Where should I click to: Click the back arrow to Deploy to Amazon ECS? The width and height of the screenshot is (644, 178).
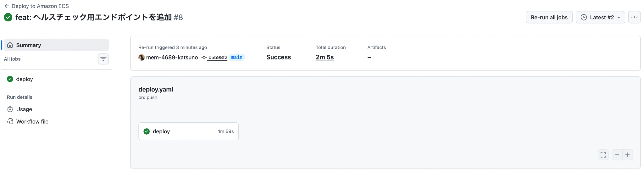(7, 6)
